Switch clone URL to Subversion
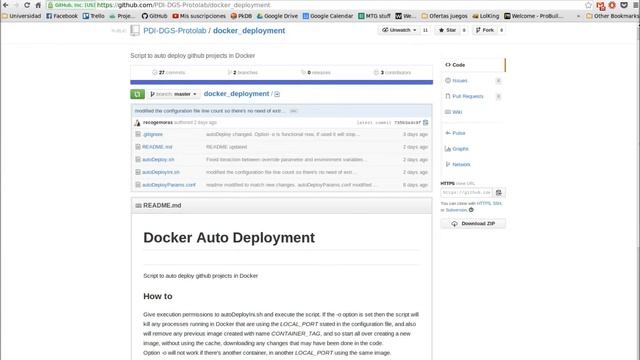Viewport: 640px width, 360px height. click(456, 210)
